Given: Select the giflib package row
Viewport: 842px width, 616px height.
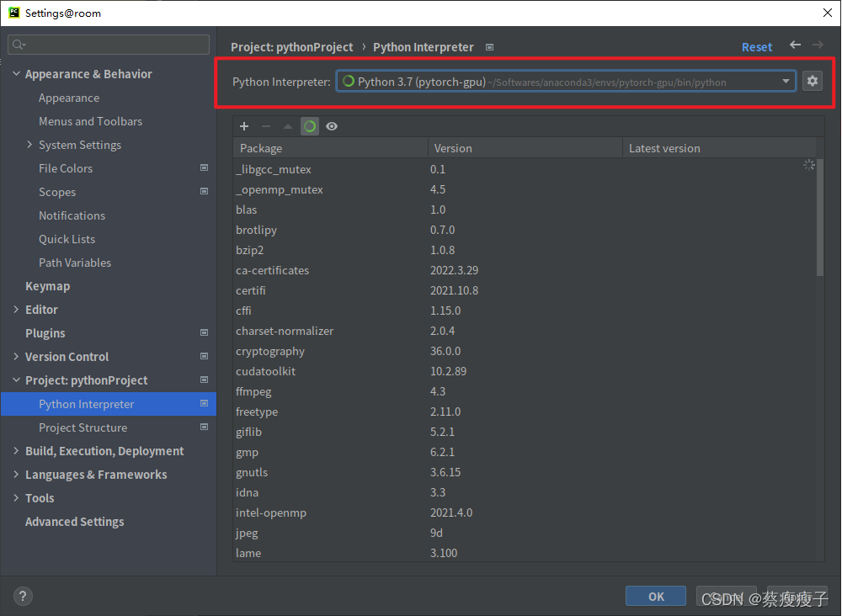Looking at the screenshot, I should pos(524,432).
